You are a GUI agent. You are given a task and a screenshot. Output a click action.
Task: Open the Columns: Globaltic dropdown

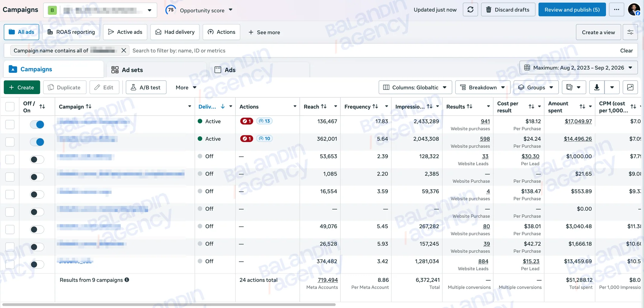pos(415,87)
